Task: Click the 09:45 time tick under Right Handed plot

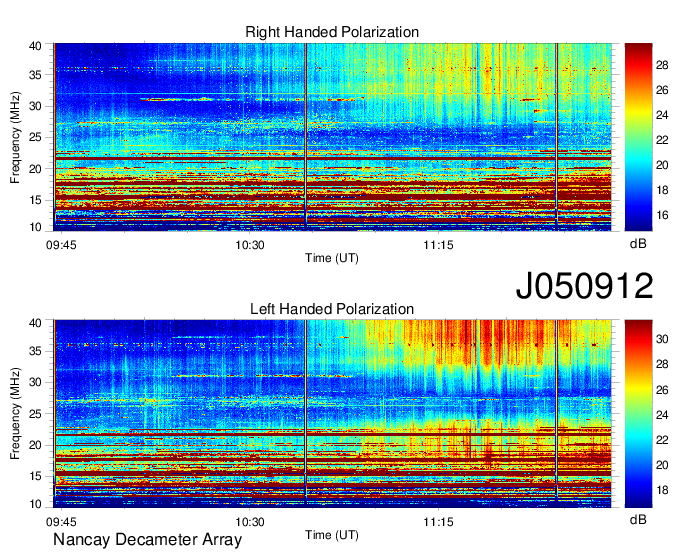Action: click(61, 245)
